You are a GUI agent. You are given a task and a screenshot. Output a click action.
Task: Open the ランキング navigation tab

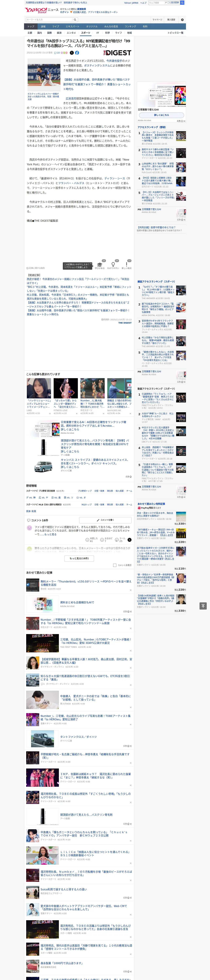pos(131,27)
